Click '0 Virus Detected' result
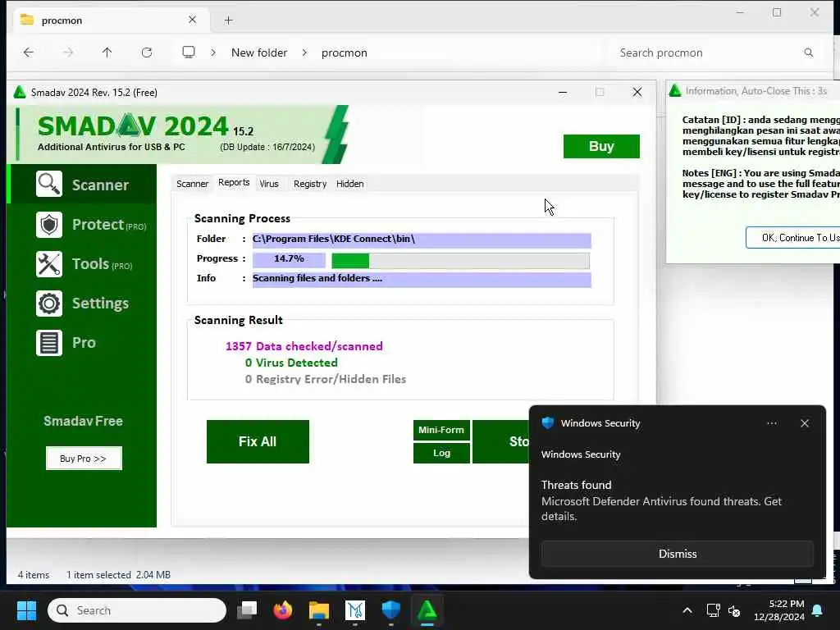This screenshot has width=840, height=630. click(x=291, y=363)
